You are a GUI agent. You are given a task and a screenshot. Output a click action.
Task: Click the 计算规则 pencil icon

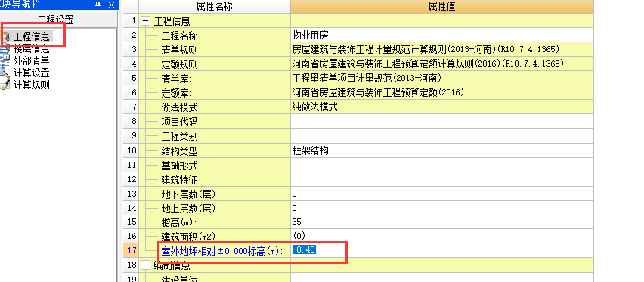pos(5,85)
